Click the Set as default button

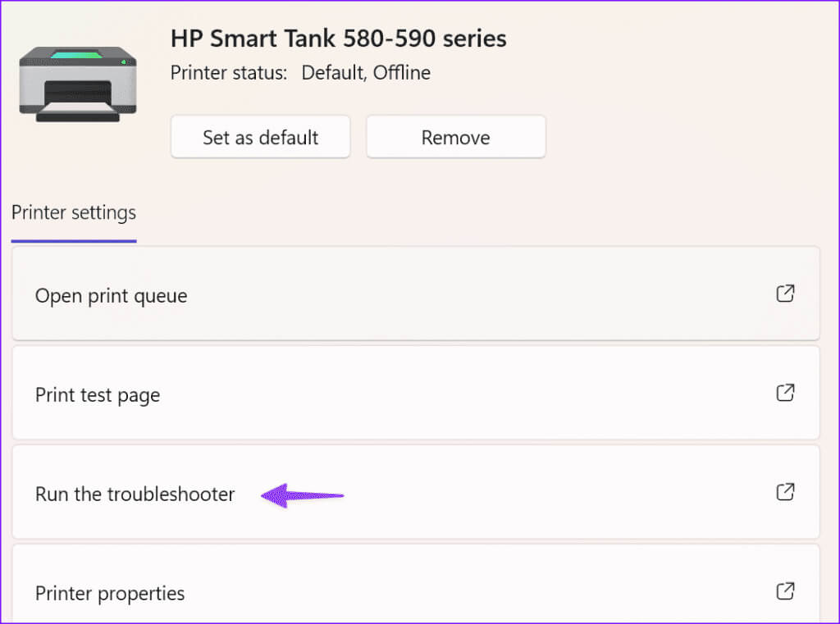[260, 137]
